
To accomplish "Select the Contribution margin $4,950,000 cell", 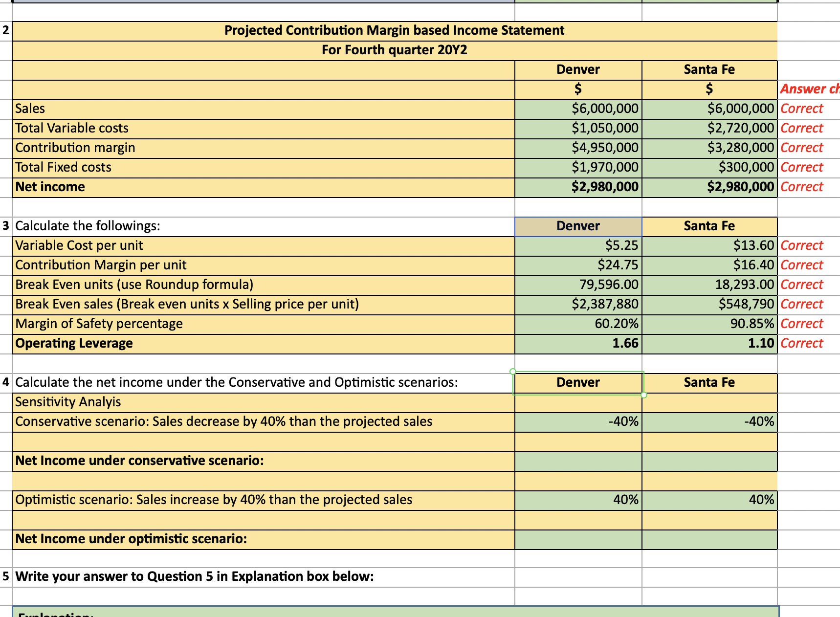I will pos(578,147).
